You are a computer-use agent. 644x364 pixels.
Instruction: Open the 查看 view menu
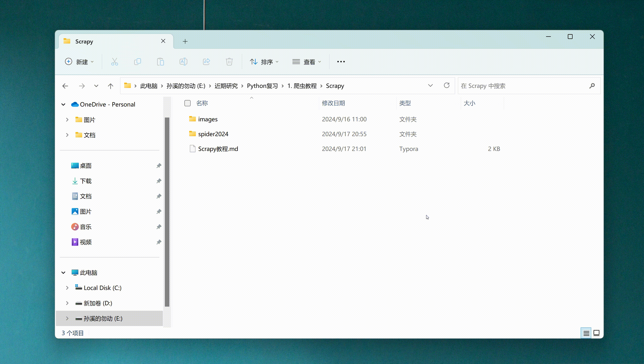(x=306, y=62)
